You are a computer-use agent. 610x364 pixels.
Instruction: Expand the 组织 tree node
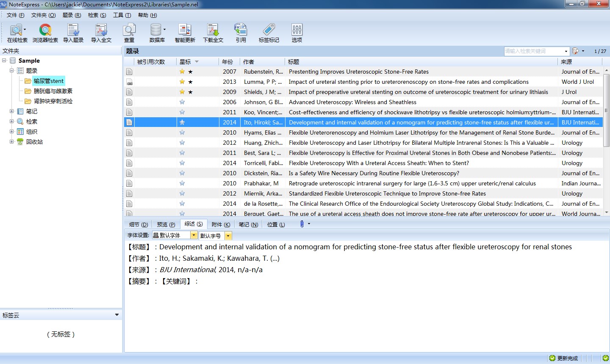[x=12, y=132]
